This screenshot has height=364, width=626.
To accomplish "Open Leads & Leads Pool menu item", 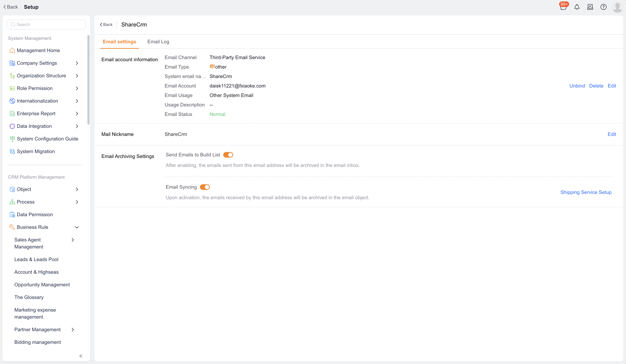I will point(36,259).
